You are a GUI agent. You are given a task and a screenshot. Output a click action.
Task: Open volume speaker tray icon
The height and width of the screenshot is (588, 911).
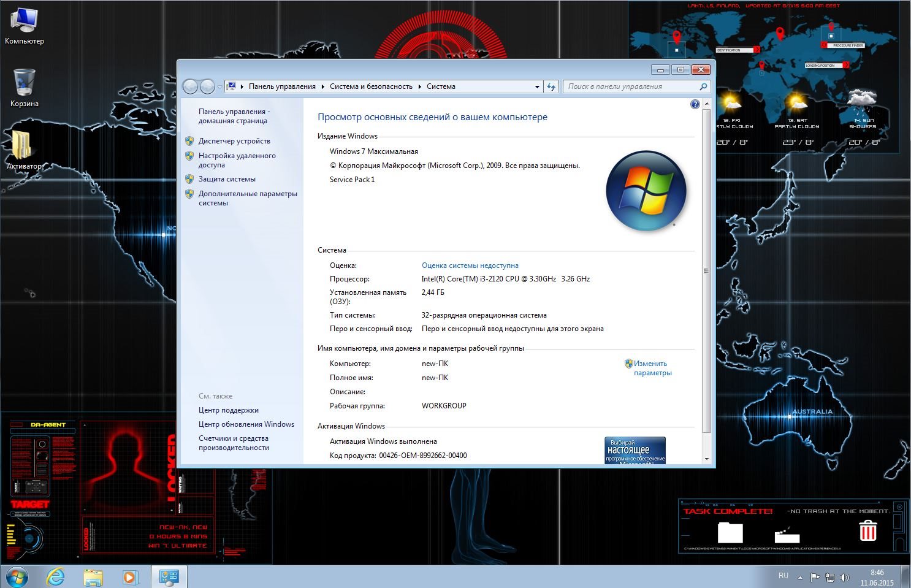pos(845,577)
